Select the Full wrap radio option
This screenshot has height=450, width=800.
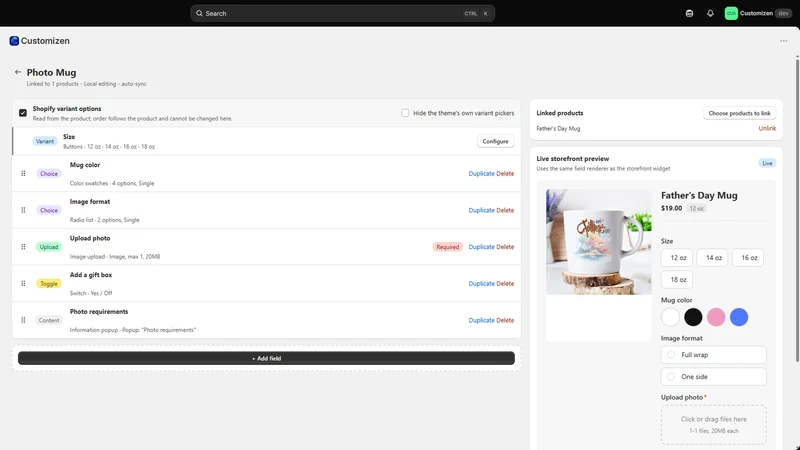671,355
